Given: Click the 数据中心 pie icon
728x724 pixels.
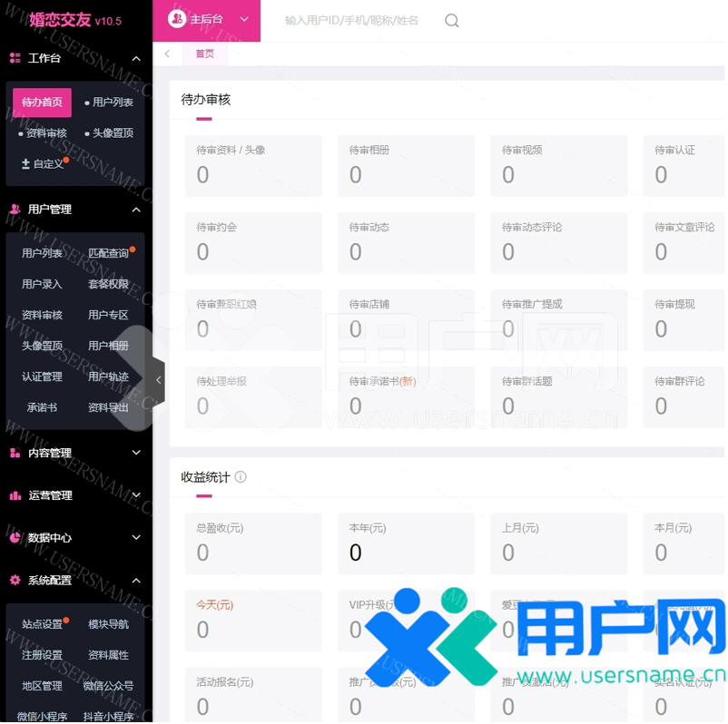Looking at the screenshot, I should pyautogui.click(x=15, y=538).
